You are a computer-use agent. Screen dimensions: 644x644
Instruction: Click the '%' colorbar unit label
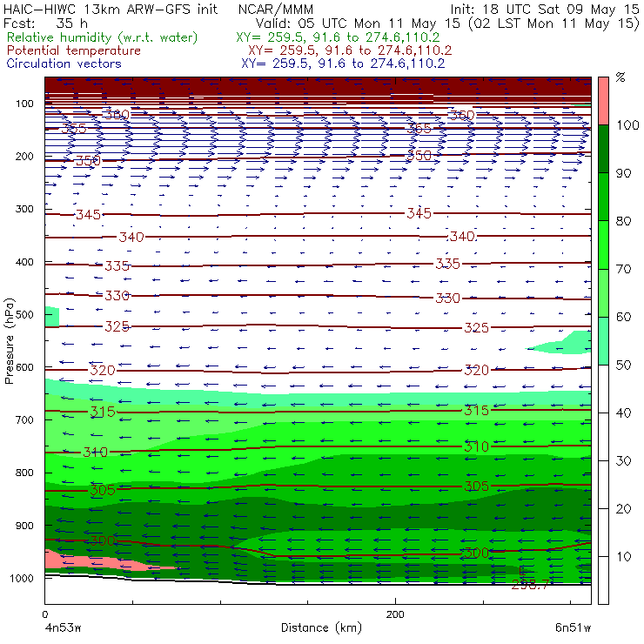click(621, 77)
